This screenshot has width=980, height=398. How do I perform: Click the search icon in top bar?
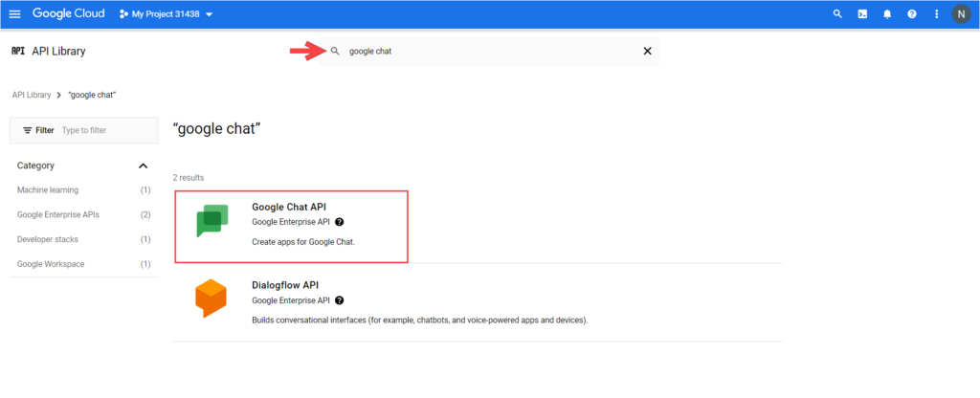coord(837,14)
